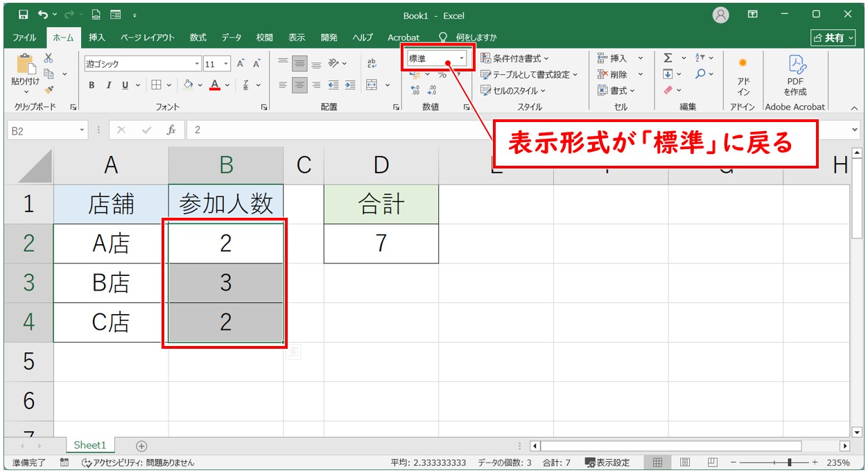The width and height of the screenshot is (868, 475).
Task: Apply the fill color bucket
Action: 188,85
